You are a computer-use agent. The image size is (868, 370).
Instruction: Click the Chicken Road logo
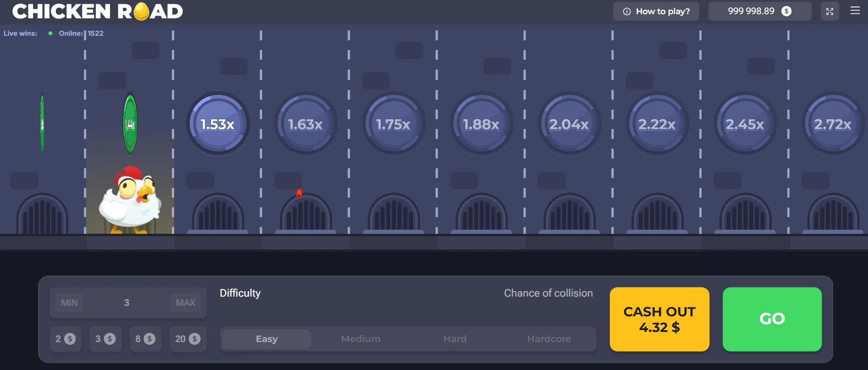pos(98,11)
